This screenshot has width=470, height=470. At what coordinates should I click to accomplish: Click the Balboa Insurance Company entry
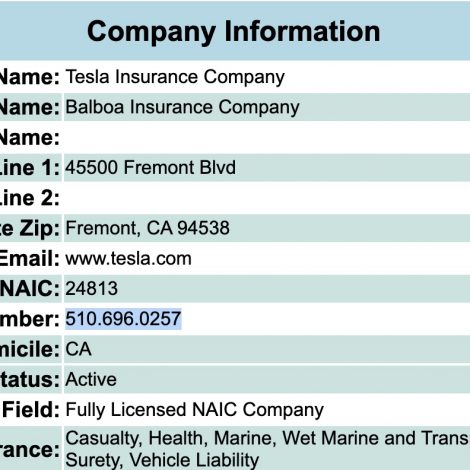182,107
